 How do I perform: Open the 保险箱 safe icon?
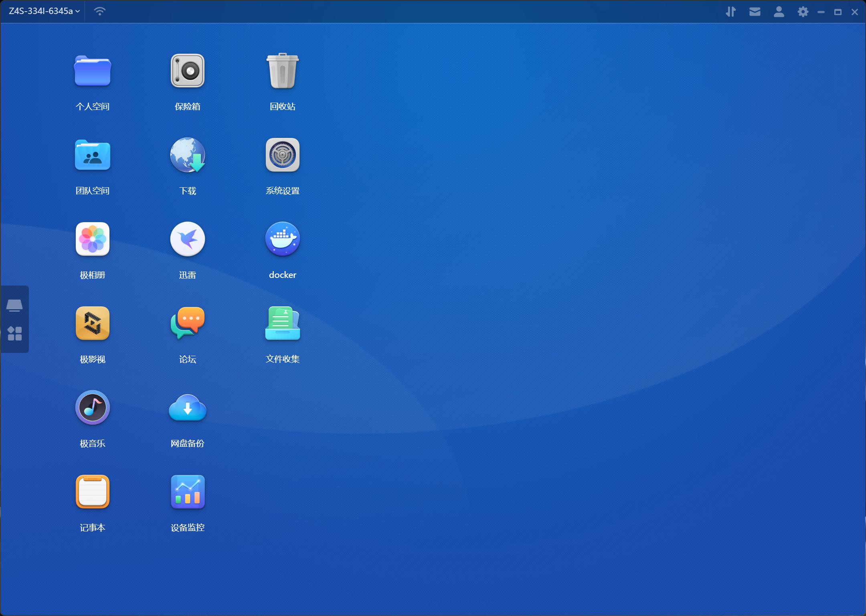187,71
